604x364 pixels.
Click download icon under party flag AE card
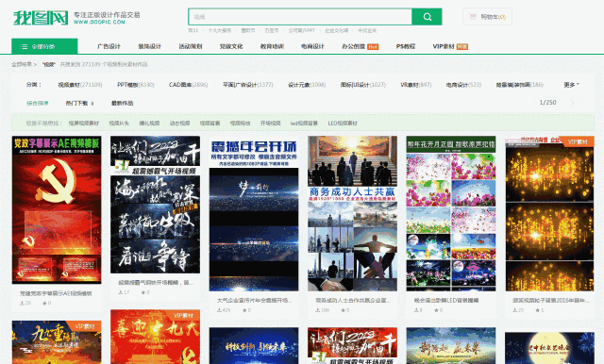pyautogui.click(x=22, y=303)
